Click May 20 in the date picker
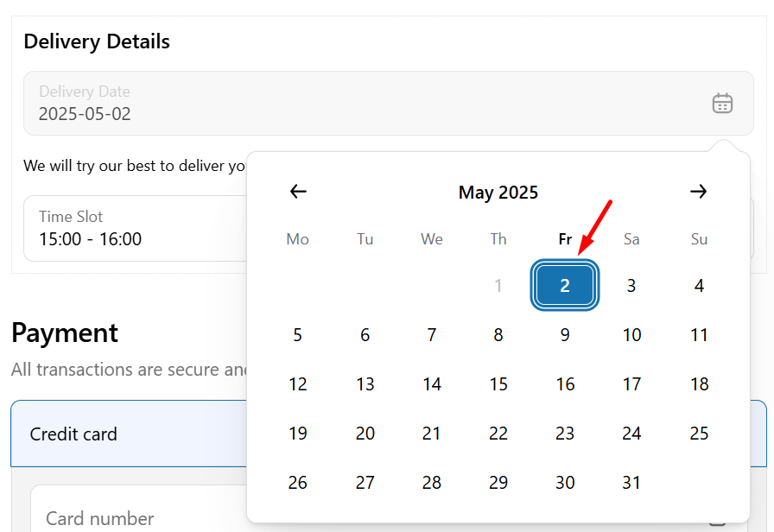Viewport: 774px width, 532px height. [x=365, y=434]
